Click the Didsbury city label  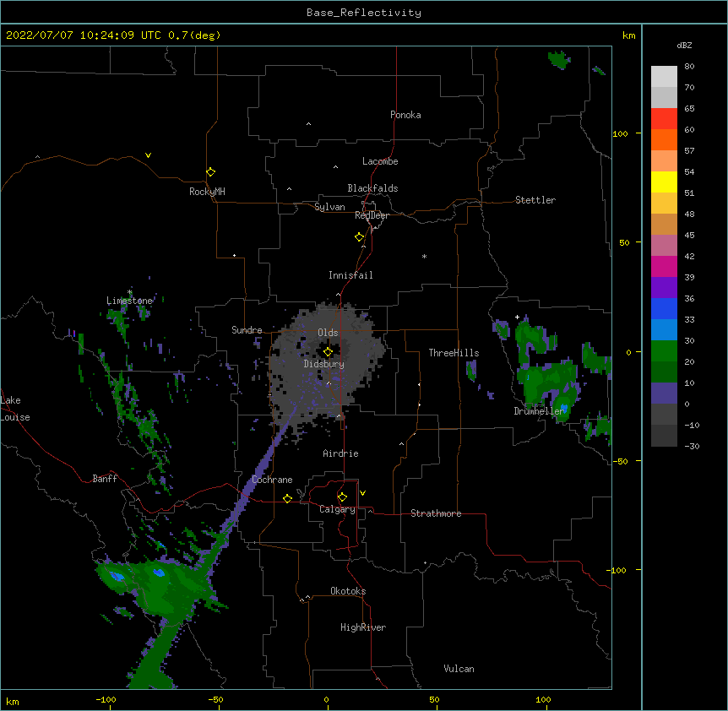324,364
